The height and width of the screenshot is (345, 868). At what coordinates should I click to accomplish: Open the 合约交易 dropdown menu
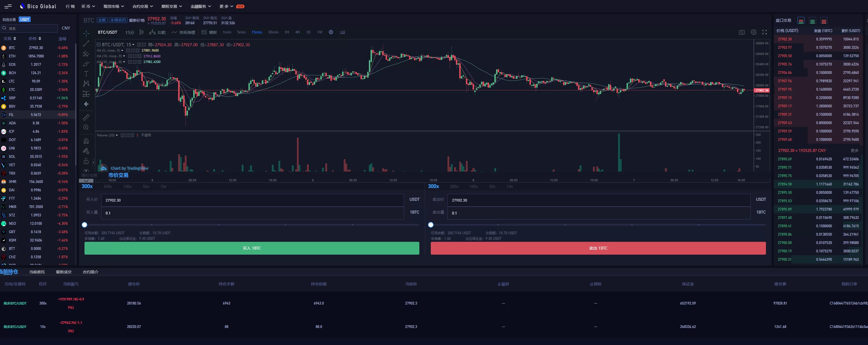tap(142, 6)
